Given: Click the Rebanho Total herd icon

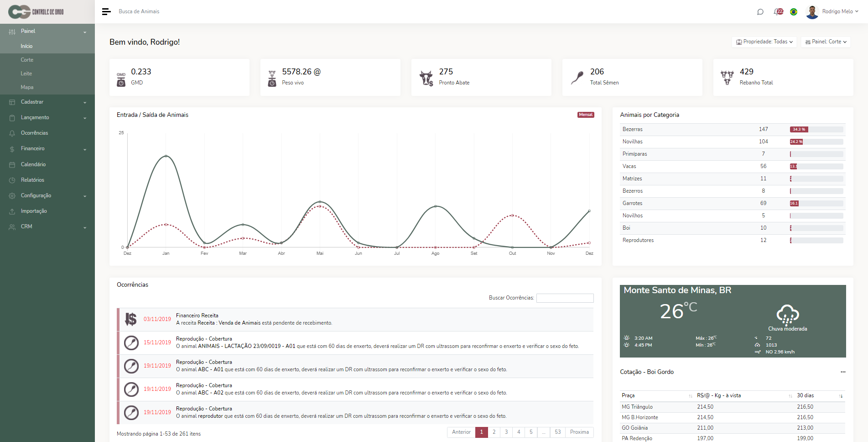Looking at the screenshot, I should (727, 78).
